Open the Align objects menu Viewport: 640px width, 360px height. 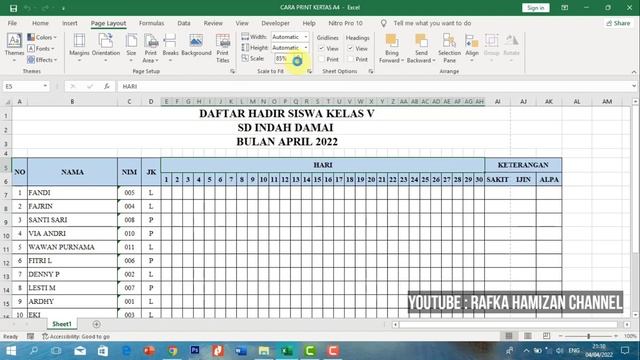pyautogui.click(x=472, y=48)
